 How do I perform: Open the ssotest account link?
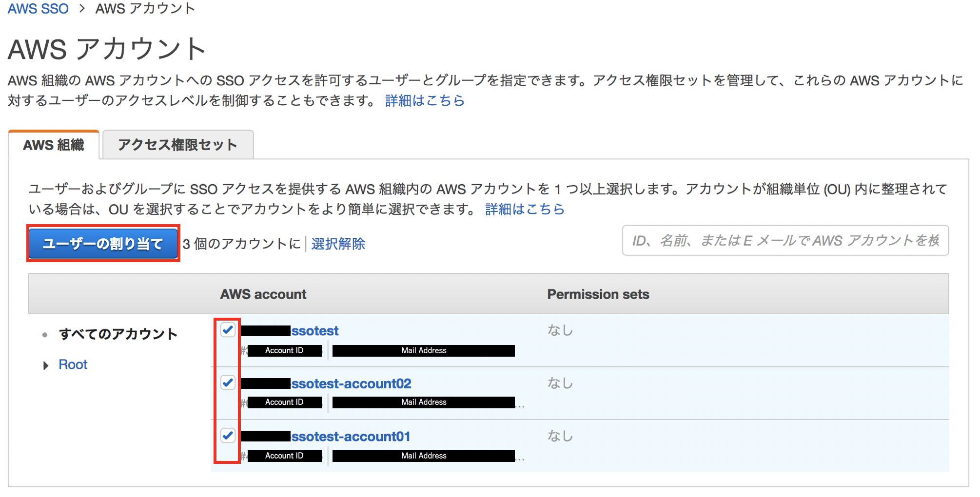tap(314, 331)
